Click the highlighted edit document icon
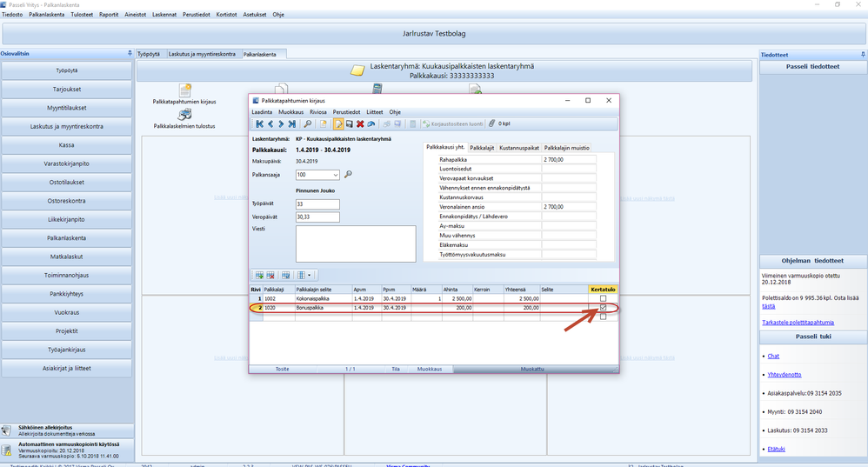Screen dimensions: 868x467 click(338, 124)
